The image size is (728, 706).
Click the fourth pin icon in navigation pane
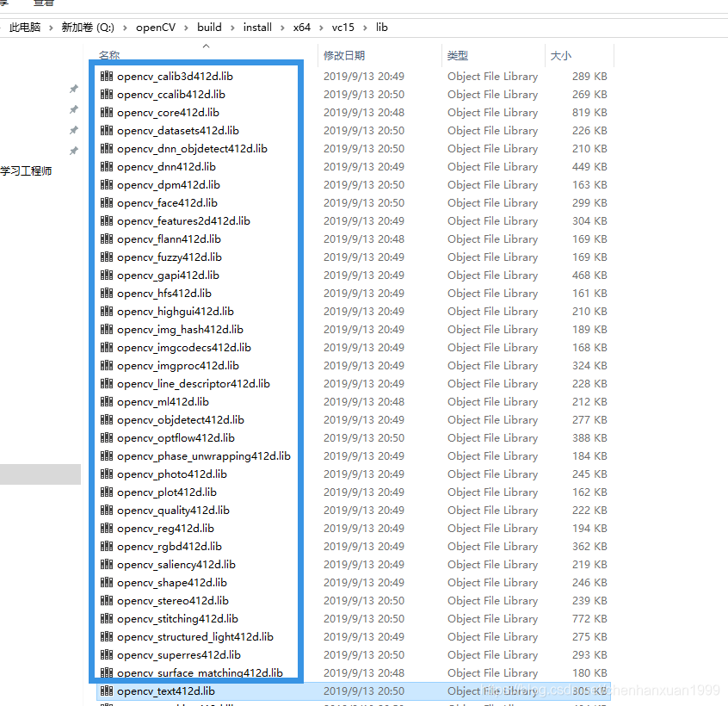[74, 151]
